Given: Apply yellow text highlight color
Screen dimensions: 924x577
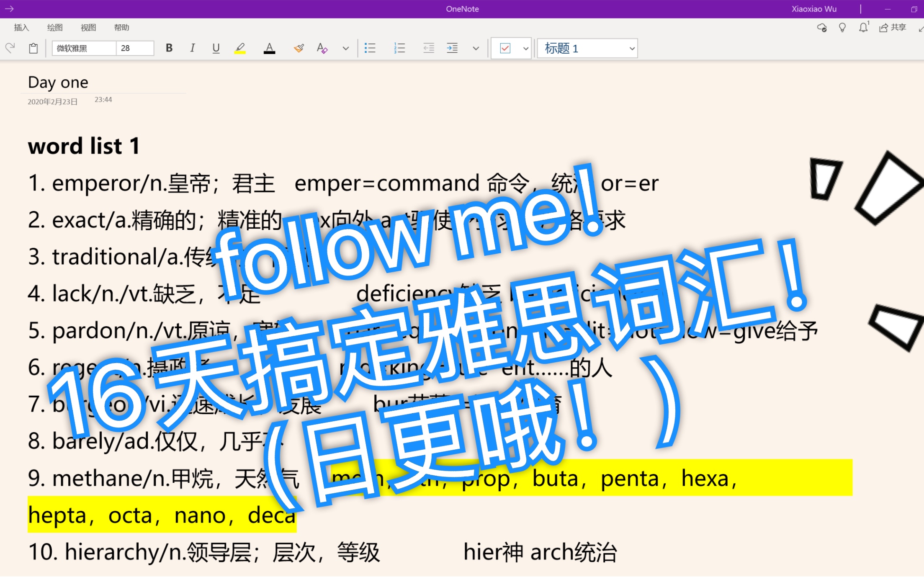Looking at the screenshot, I should 240,48.
